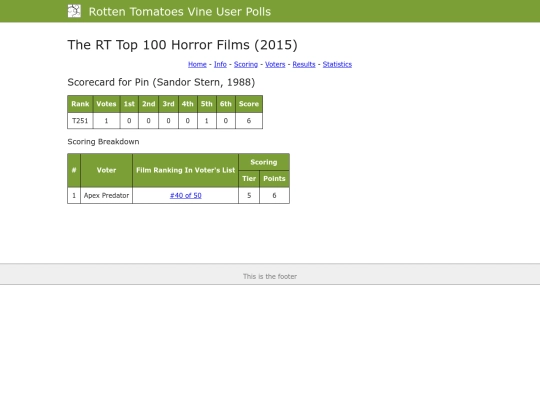View the Voters link
The width and height of the screenshot is (540, 405).
coord(275,64)
